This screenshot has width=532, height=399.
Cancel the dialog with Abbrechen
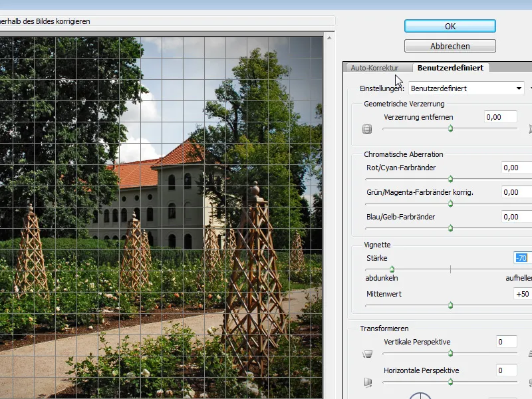(x=450, y=46)
